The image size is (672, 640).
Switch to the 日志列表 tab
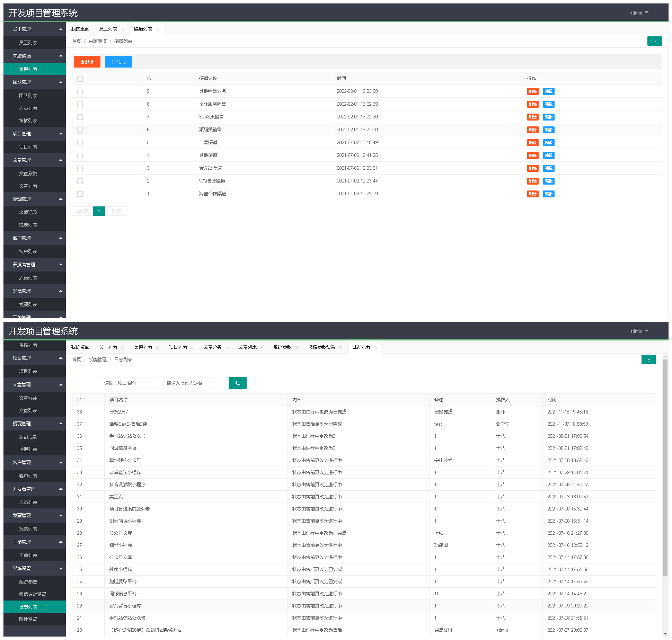coord(361,347)
